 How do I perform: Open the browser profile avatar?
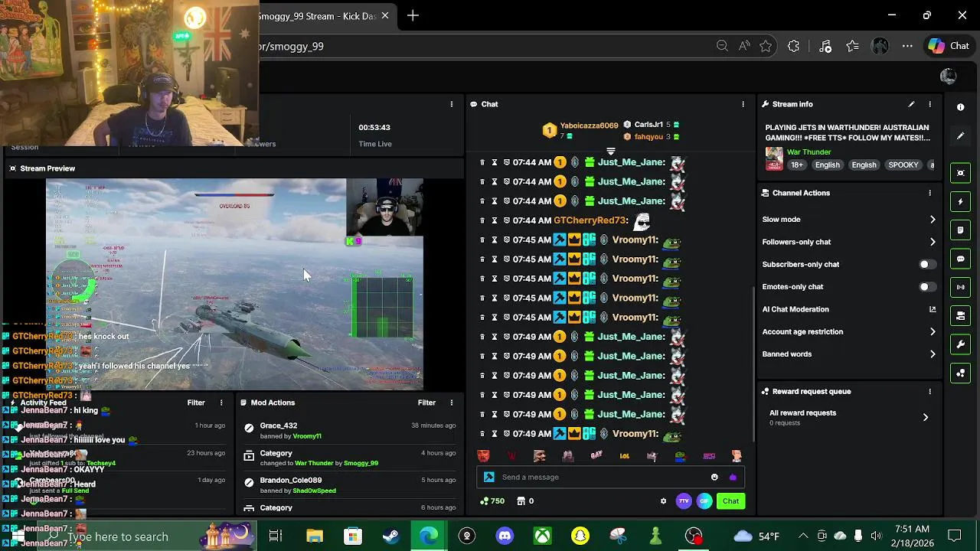[x=880, y=46]
